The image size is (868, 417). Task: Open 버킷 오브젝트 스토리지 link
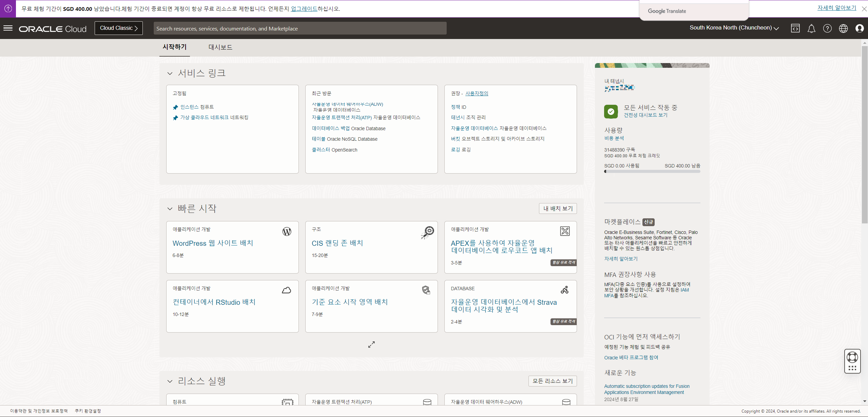pyautogui.click(x=498, y=139)
